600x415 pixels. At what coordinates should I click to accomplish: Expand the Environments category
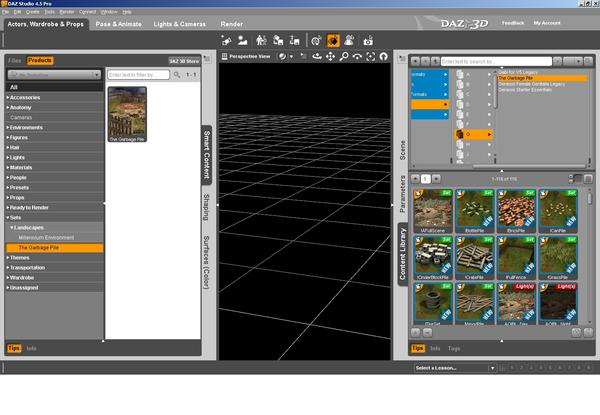point(8,127)
